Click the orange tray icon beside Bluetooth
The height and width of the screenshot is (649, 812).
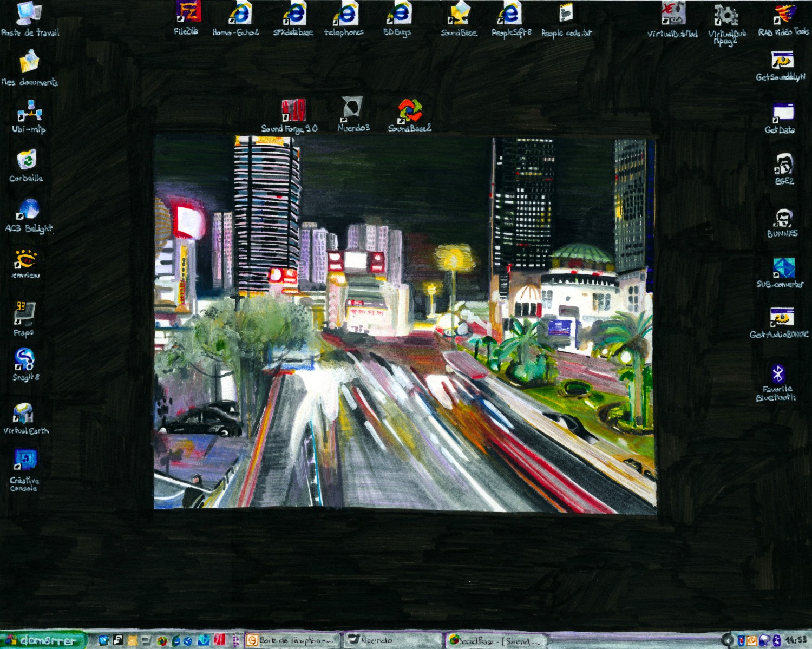coord(751,640)
